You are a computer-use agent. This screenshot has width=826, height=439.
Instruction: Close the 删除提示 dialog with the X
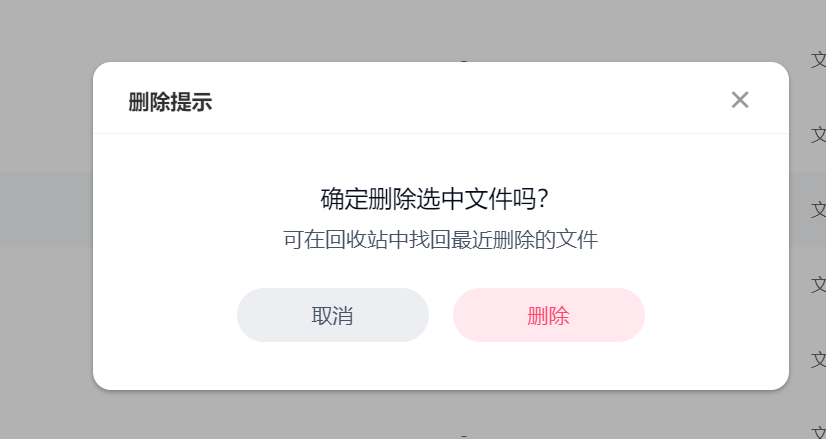[x=740, y=100]
